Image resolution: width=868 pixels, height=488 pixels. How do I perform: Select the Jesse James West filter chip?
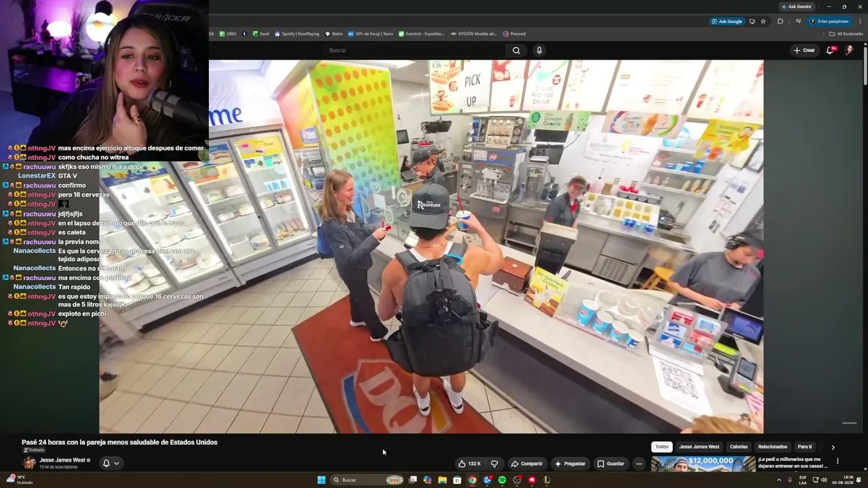click(x=699, y=447)
